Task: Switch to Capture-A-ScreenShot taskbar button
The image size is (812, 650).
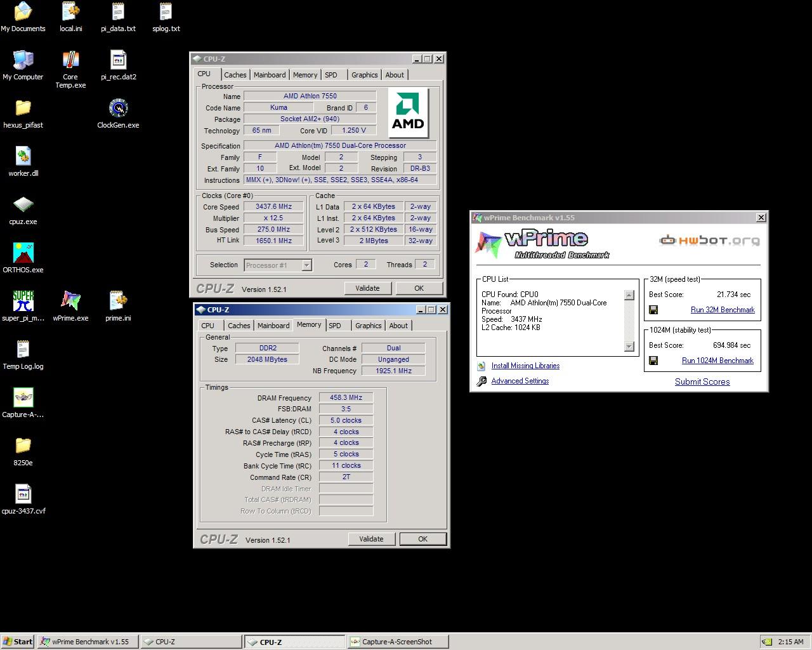Action: tap(398, 642)
